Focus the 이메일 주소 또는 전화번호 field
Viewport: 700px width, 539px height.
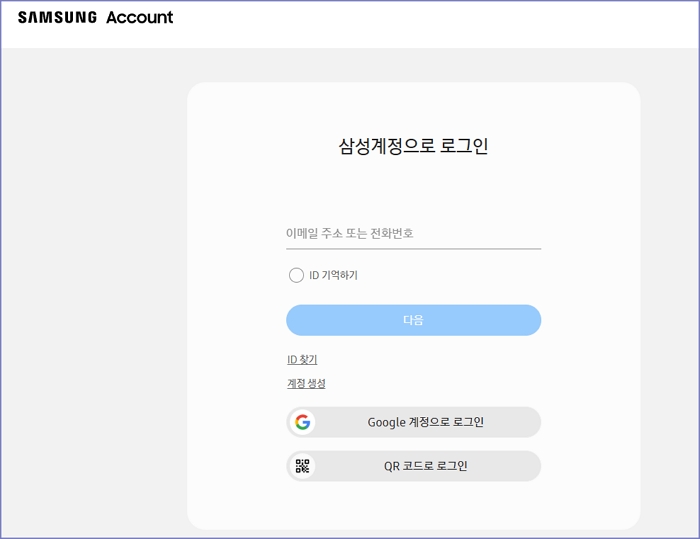pos(413,234)
